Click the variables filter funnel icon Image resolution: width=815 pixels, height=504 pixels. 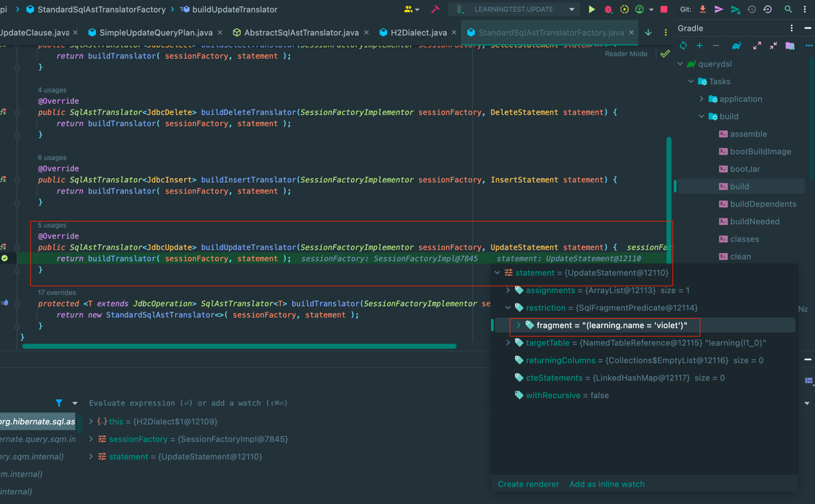59,403
